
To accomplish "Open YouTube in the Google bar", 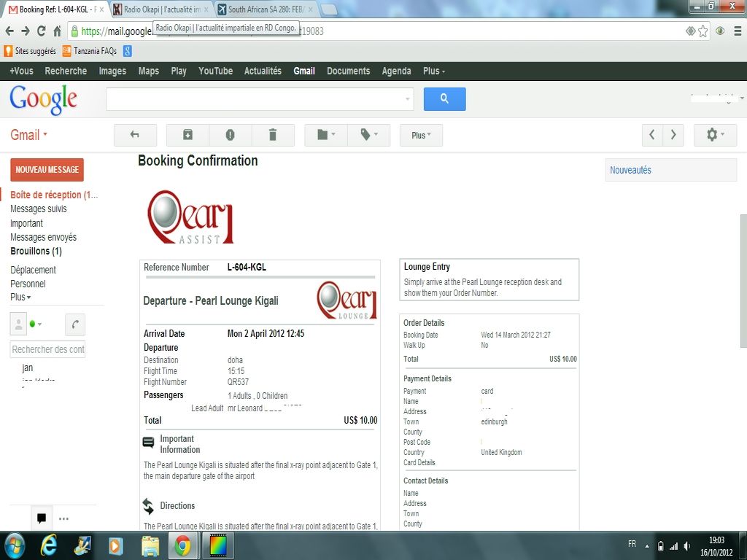I will 215,71.
